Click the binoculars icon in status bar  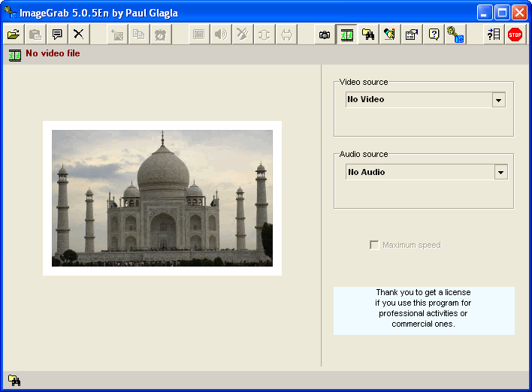(14, 381)
